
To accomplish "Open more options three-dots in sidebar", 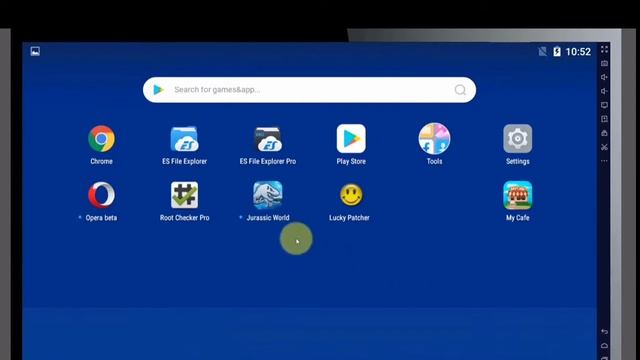I will pyautogui.click(x=604, y=161).
